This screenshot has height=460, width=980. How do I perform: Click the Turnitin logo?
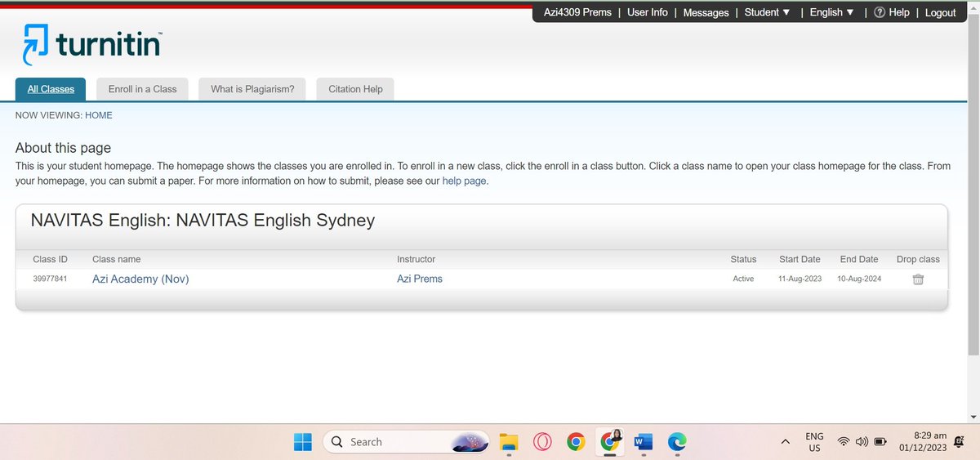92,44
